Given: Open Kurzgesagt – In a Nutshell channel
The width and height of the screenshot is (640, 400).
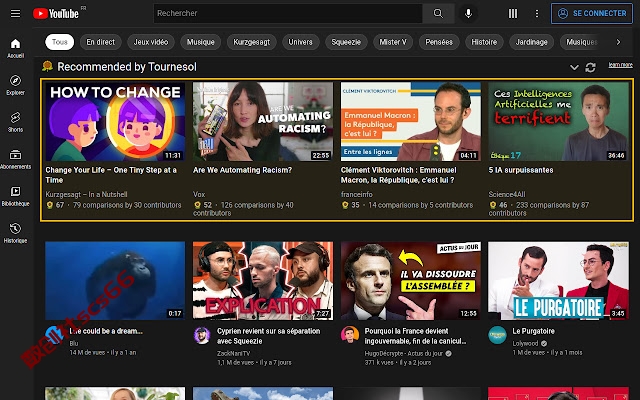Looking at the screenshot, I should pos(86,194).
